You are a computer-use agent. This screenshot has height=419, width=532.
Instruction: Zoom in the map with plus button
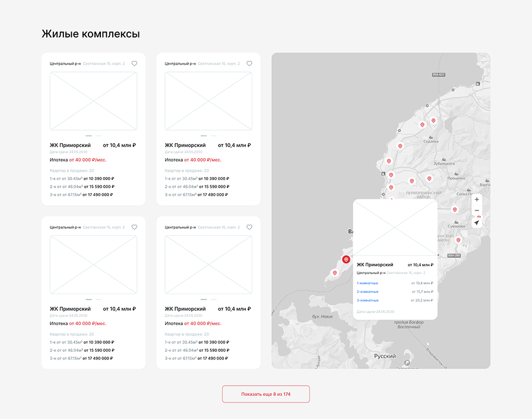[477, 200]
